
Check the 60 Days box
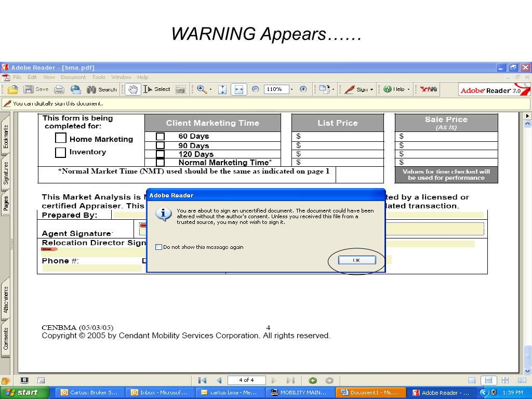160,137
